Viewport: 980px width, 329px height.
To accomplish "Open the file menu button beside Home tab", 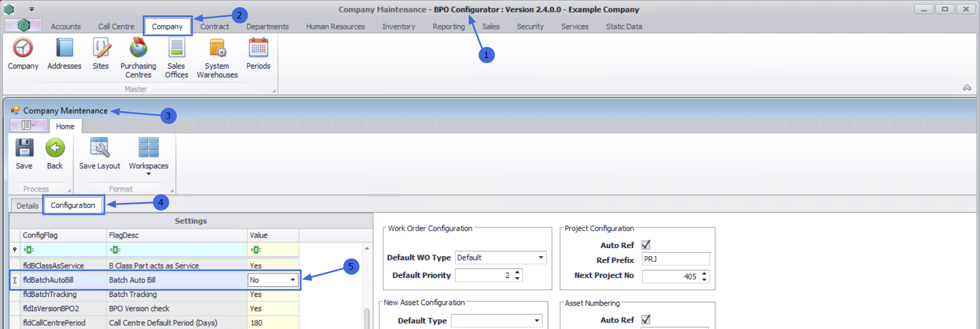I will coord(28,126).
